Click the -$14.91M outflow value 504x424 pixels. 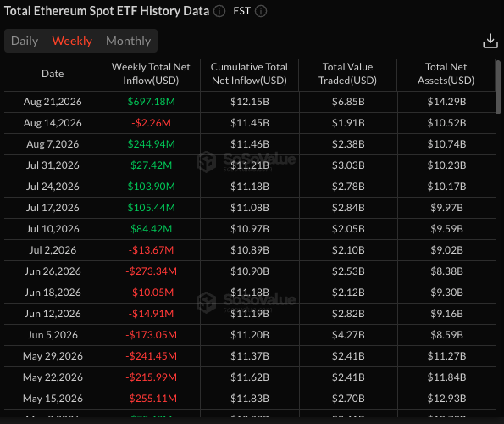(151, 314)
